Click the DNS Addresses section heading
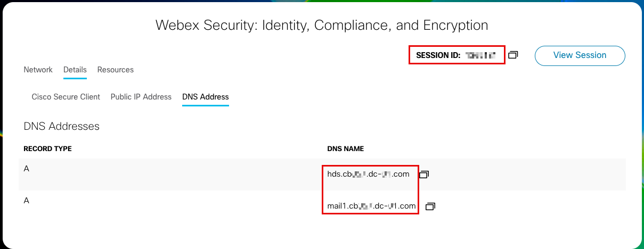 61,127
